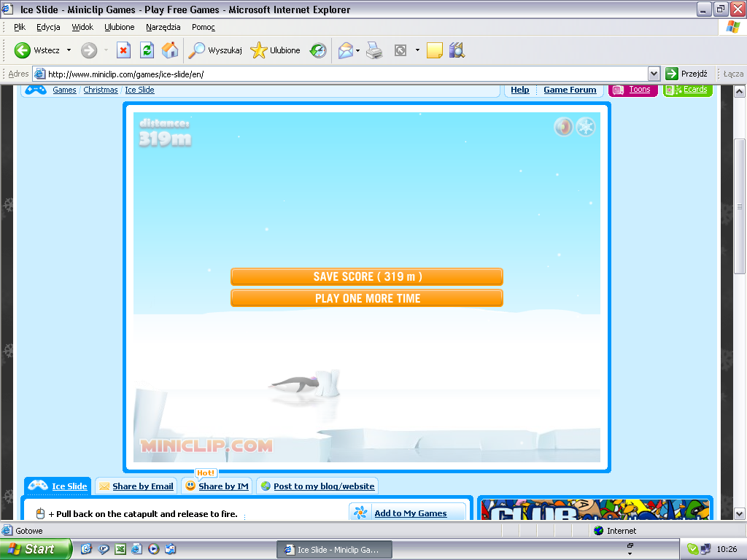This screenshot has height=560, width=747.
Task: Go back with the Wstecz button
Action: pyautogui.click(x=37, y=50)
